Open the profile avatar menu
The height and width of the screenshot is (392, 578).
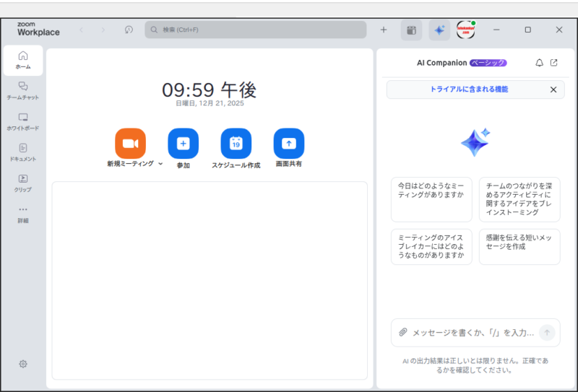[x=466, y=30]
